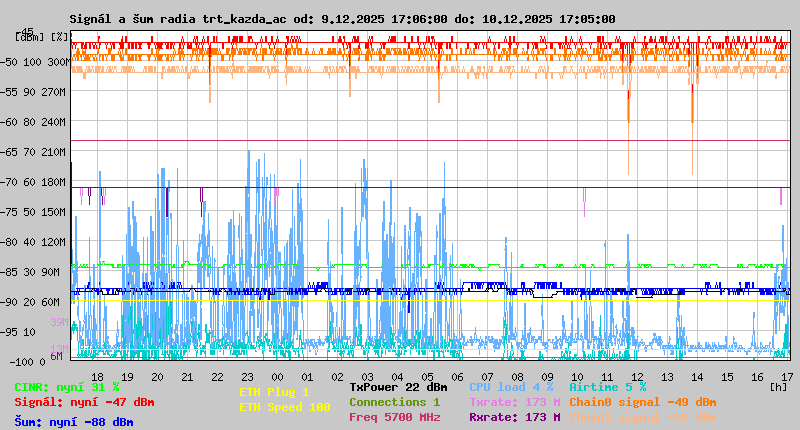
Task: Click the '[h]' time axis unit label
Action: pos(779,387)
